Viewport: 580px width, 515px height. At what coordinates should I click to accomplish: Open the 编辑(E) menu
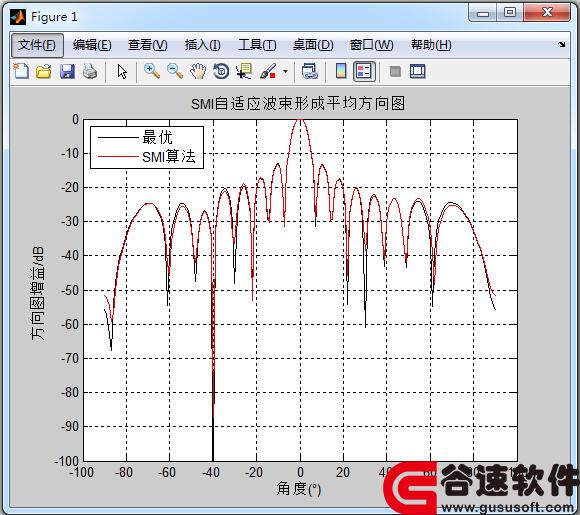coord(92,45)
